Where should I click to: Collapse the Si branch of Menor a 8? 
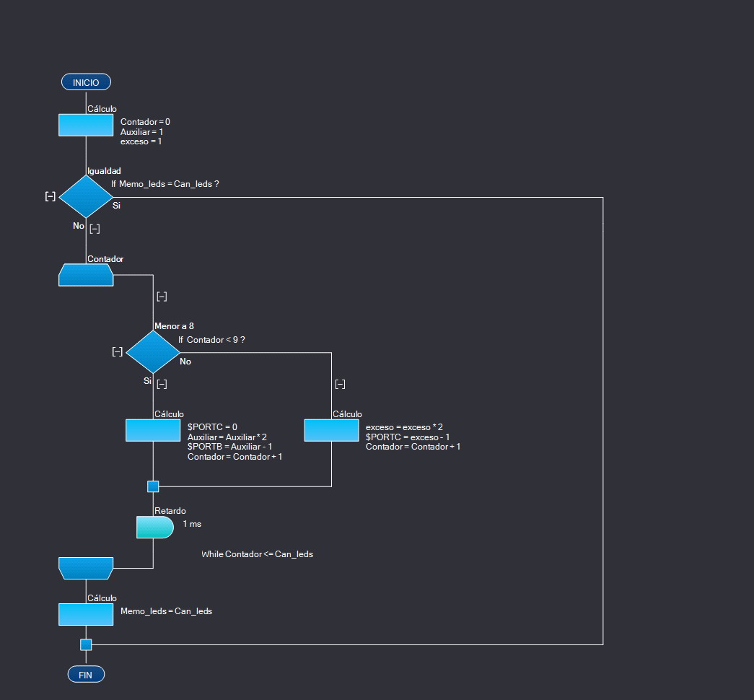tap(162, 385)
